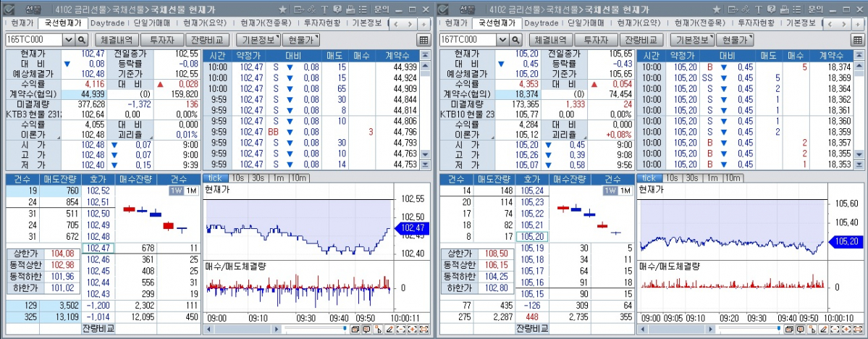Expand 현물가 dropdown button in left window
This screenshot has width=868, height=339.
coord(301,40)
